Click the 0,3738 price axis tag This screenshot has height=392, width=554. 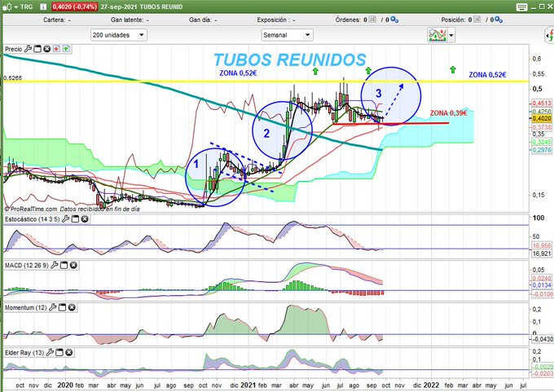pos(541,127)
